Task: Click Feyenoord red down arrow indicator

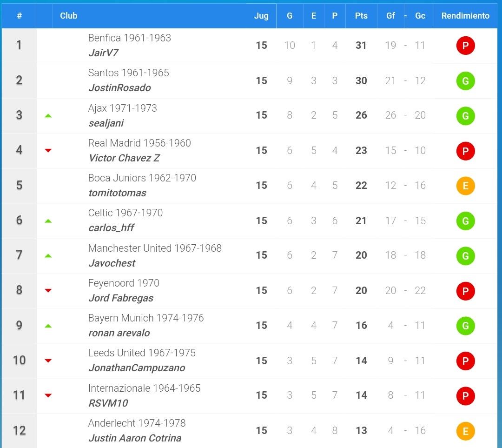Action: click(x=48, y=291)
